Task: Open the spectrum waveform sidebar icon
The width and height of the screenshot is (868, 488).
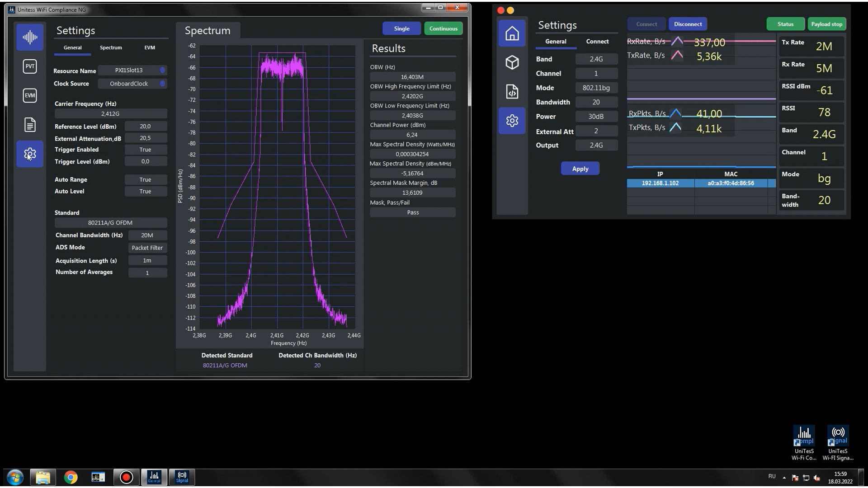Action: [x=30, y=37]
